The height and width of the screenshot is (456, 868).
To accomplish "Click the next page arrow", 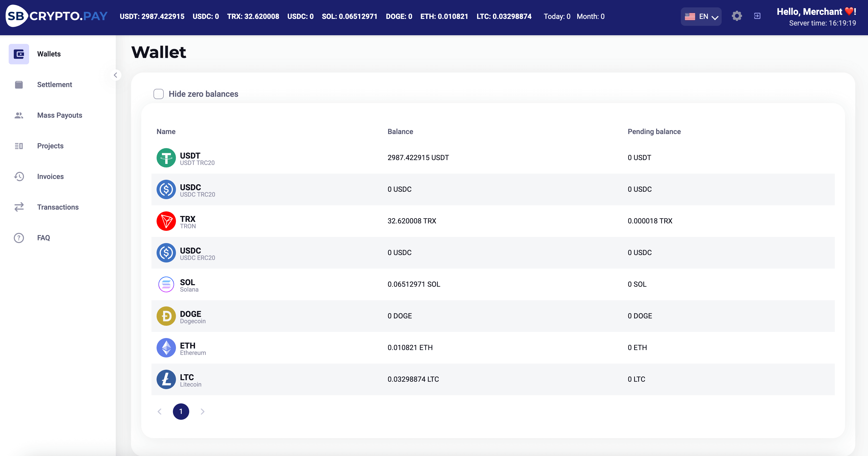I will tap(202, 412).
